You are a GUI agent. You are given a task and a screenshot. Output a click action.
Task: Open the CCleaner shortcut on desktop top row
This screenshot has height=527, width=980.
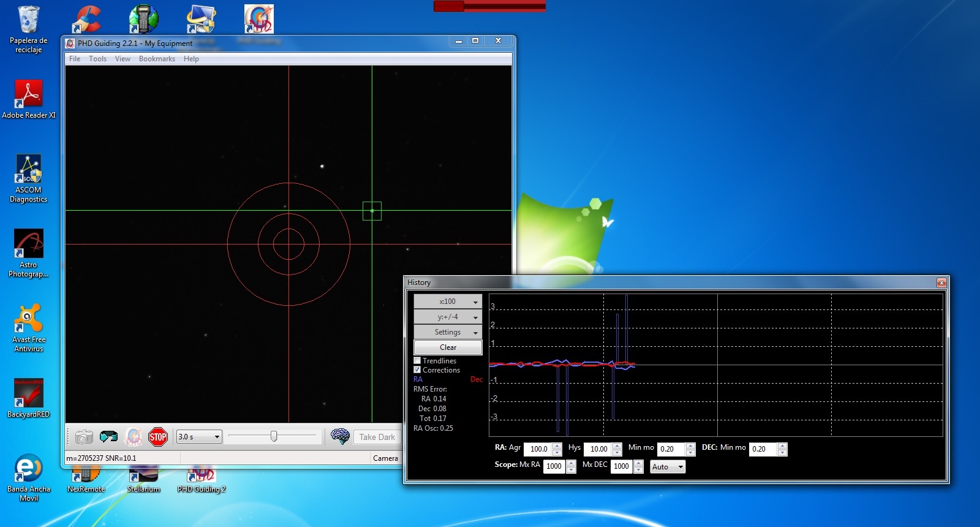[86, 19]
